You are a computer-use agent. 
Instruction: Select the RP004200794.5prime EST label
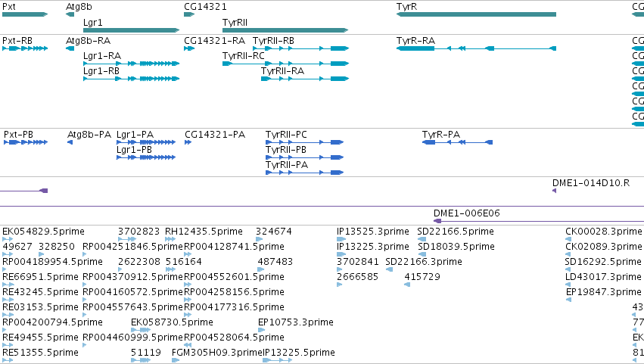point(52,323)
